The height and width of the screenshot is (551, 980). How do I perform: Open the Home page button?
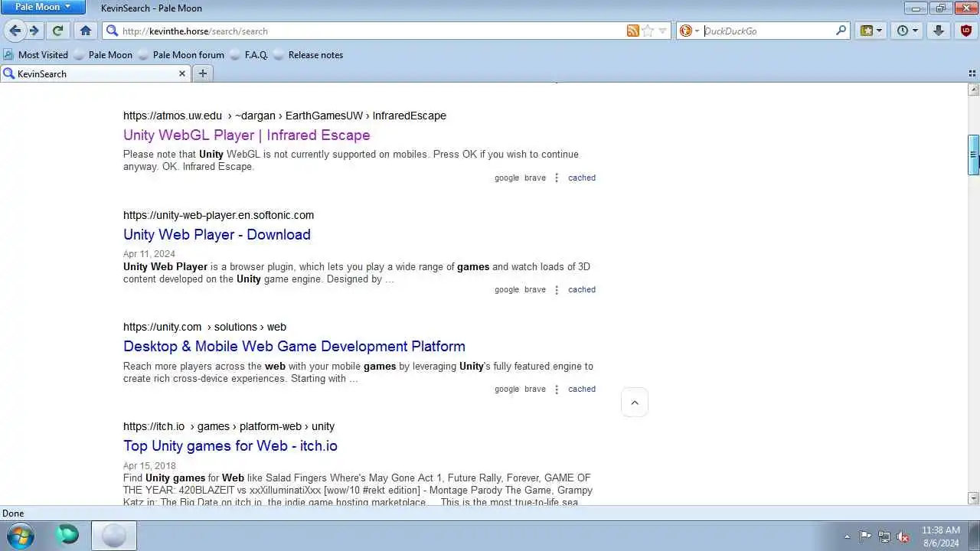click(x=86, y=31)
